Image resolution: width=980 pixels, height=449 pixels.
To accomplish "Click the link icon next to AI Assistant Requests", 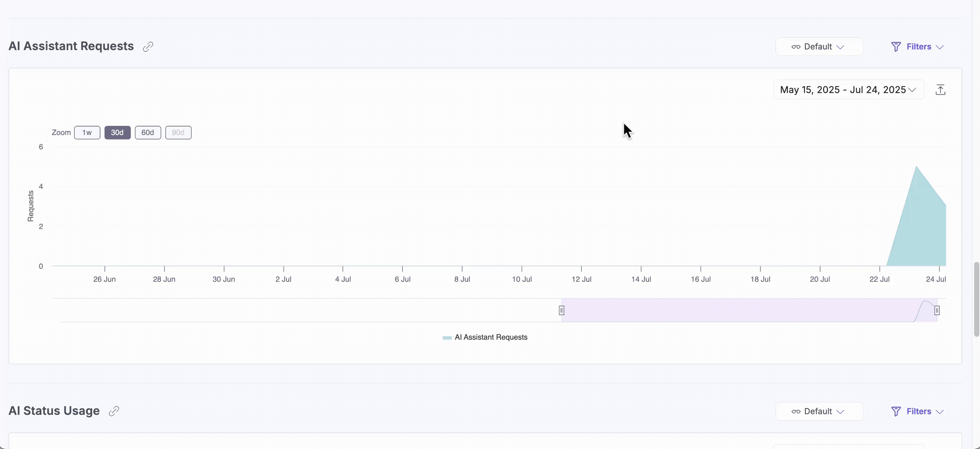I will [148, 46].
